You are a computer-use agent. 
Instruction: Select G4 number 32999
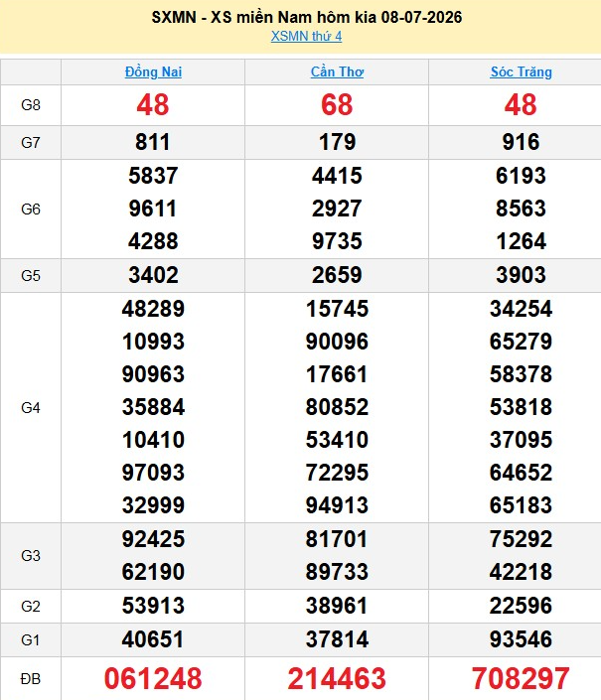tap(153, 505)
